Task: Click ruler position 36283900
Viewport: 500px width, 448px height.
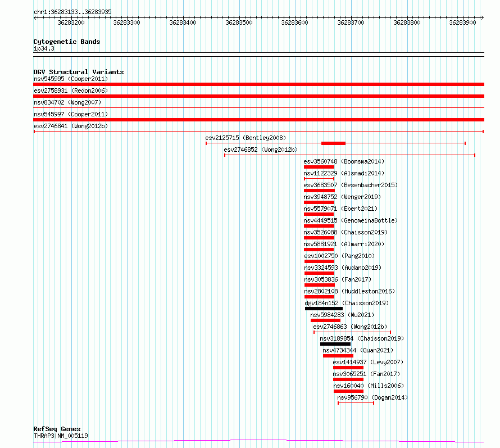Action: [463, 22]
